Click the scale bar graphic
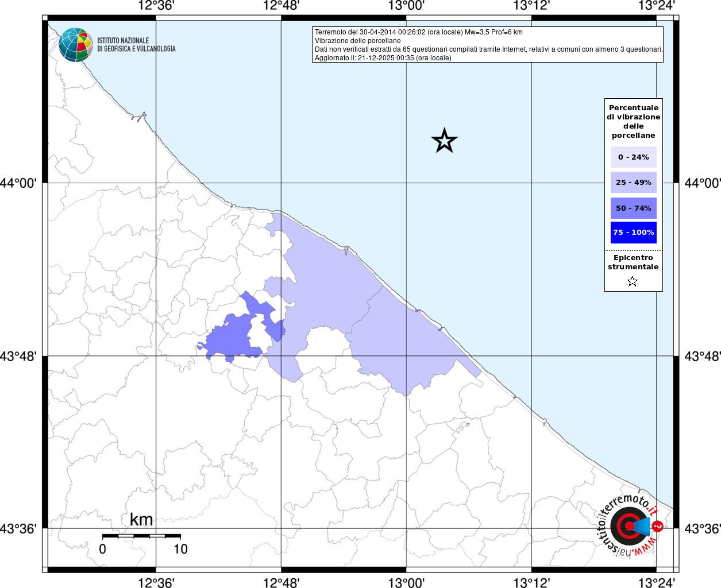 [x=141, y=536]
